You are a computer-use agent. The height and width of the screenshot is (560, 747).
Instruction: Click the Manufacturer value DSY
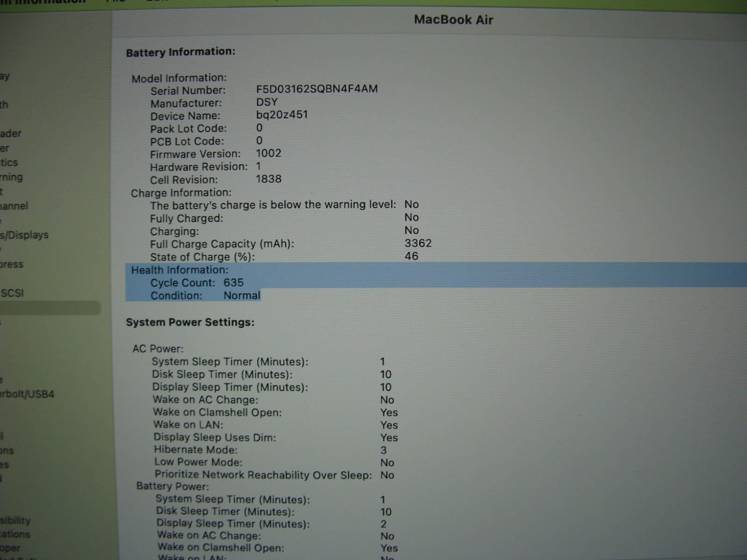(267, 102)
